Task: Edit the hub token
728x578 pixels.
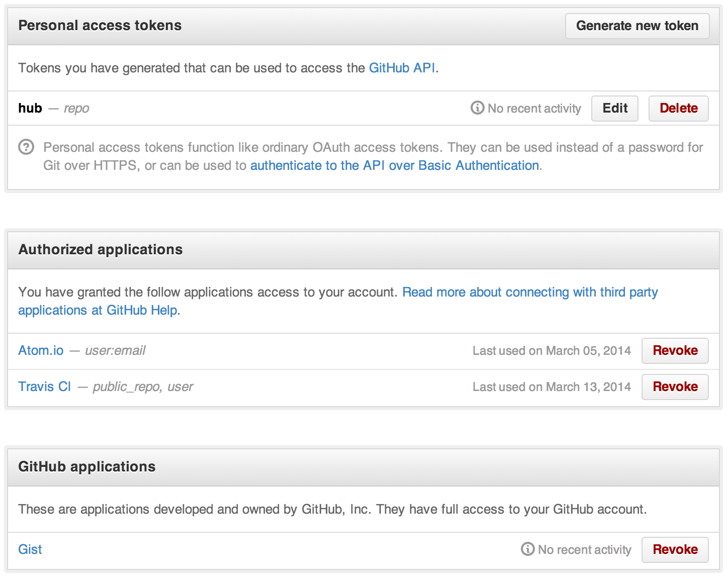Action: point(614,109)
